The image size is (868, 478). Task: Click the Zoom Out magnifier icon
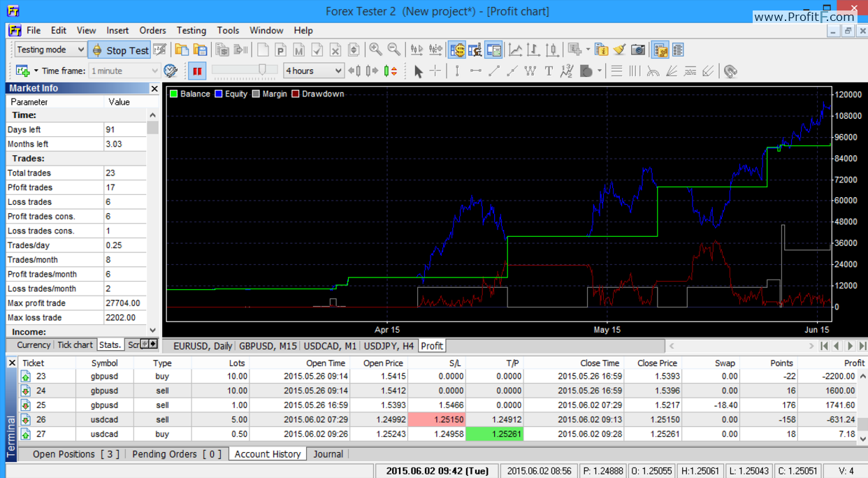click(393, 50)
